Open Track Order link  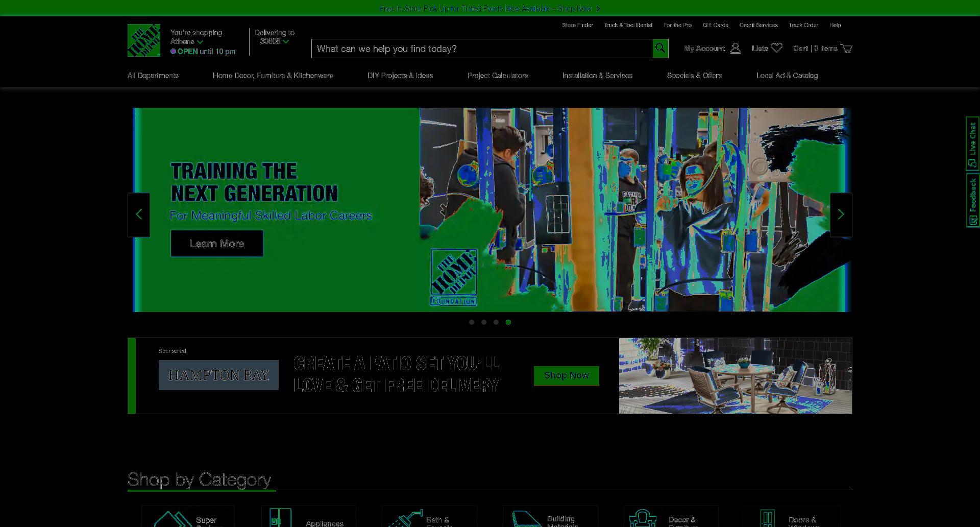(803, 25)
